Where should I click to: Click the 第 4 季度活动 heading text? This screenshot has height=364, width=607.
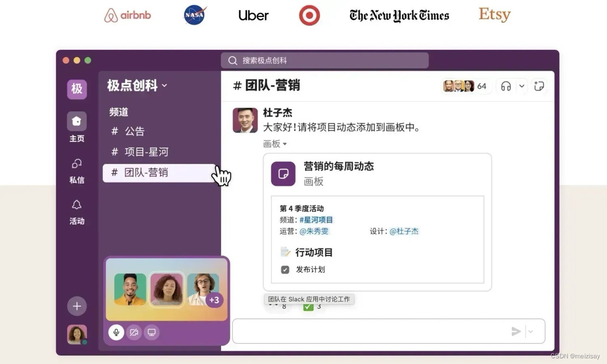point(302,209)
